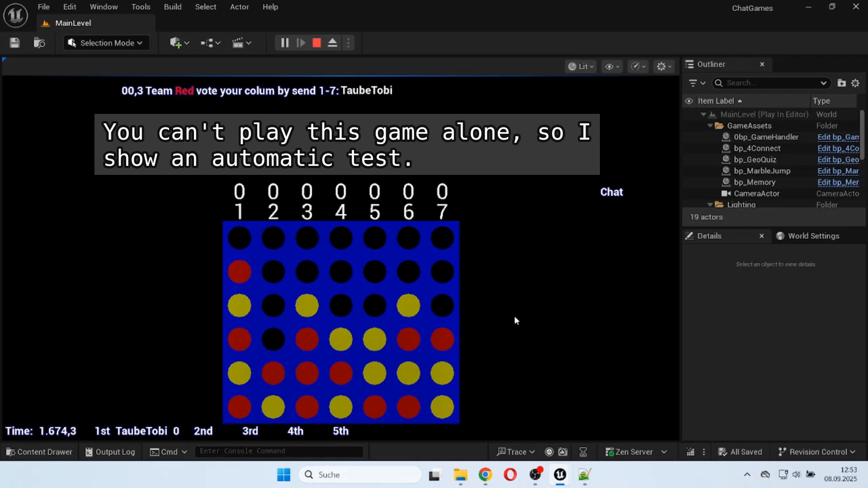Screen dimensions: 868x488
Task: Click the Outliner new folder icon
Action: coord(841,83)
